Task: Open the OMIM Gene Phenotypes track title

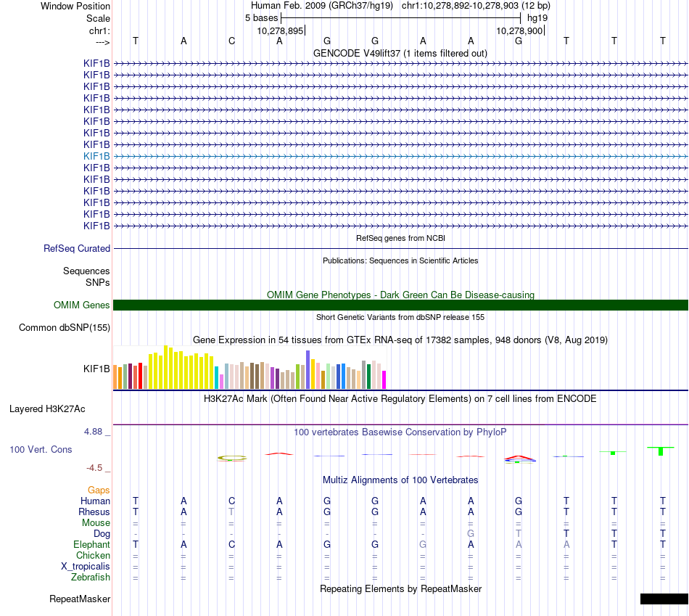Action: coord(400,295)
